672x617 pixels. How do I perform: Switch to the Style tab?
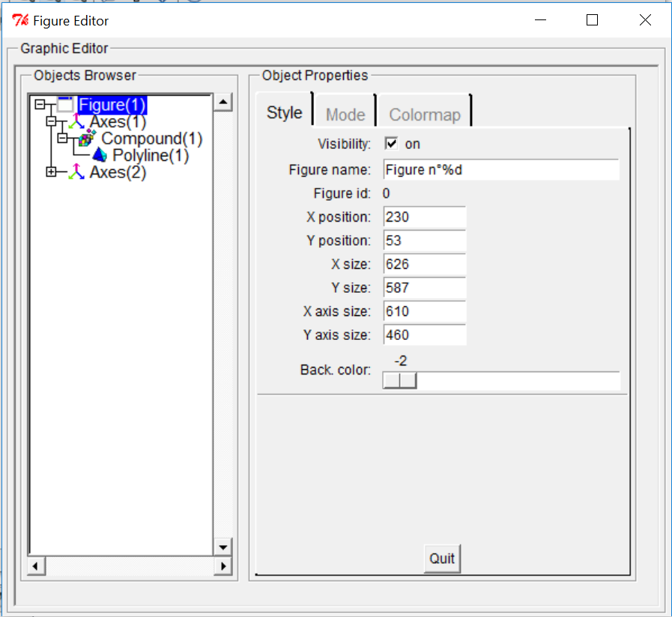(x=284, y=112)
